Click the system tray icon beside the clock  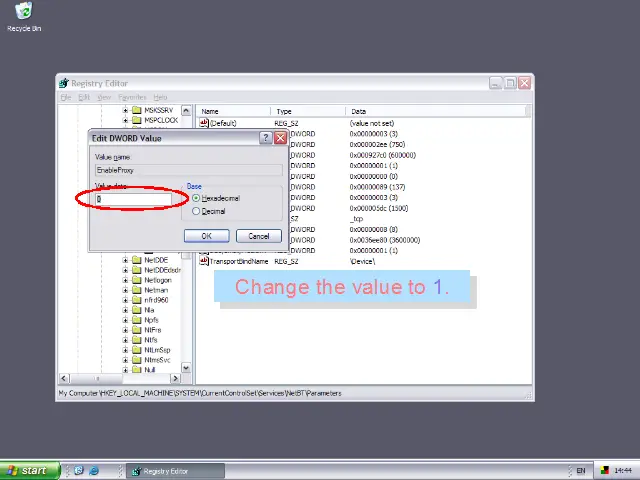[x=604, y=471]
